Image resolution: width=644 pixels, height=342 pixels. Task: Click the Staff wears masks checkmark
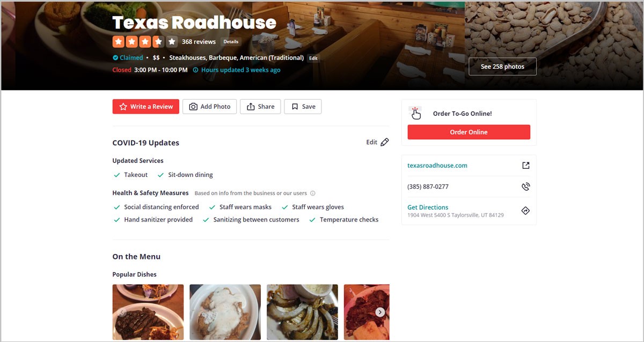[212, 207]
